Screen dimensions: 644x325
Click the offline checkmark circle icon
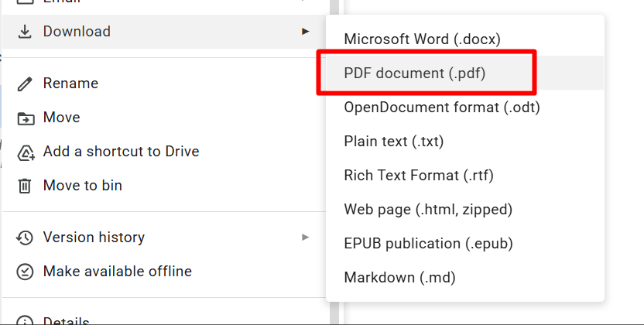click(x=25, y=272)
